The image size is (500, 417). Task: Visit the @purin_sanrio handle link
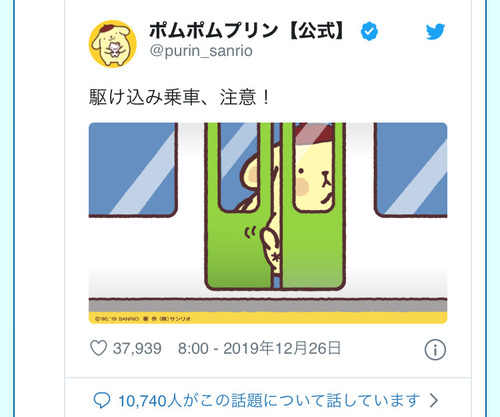pos(201,51)
